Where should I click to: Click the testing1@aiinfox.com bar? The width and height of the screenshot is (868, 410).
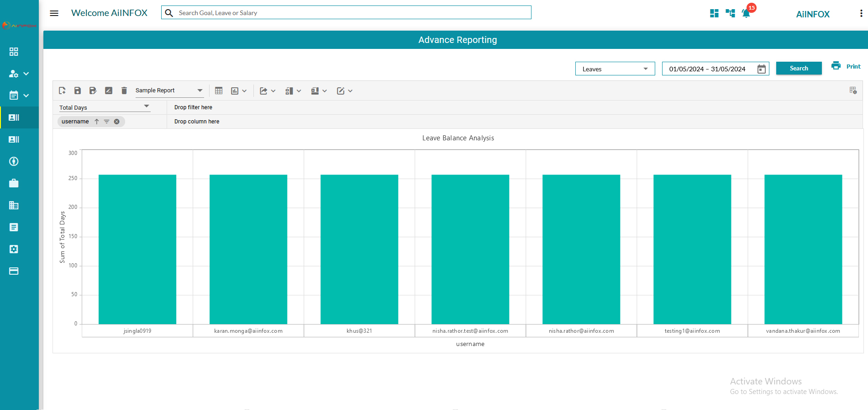click(692, 249)
